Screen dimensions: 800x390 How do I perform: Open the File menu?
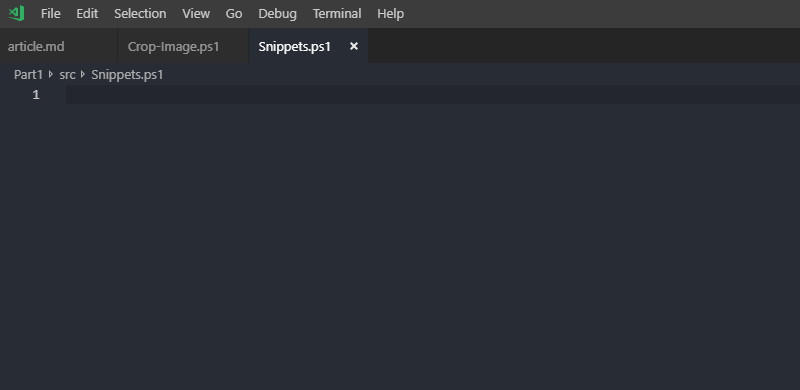51,14
